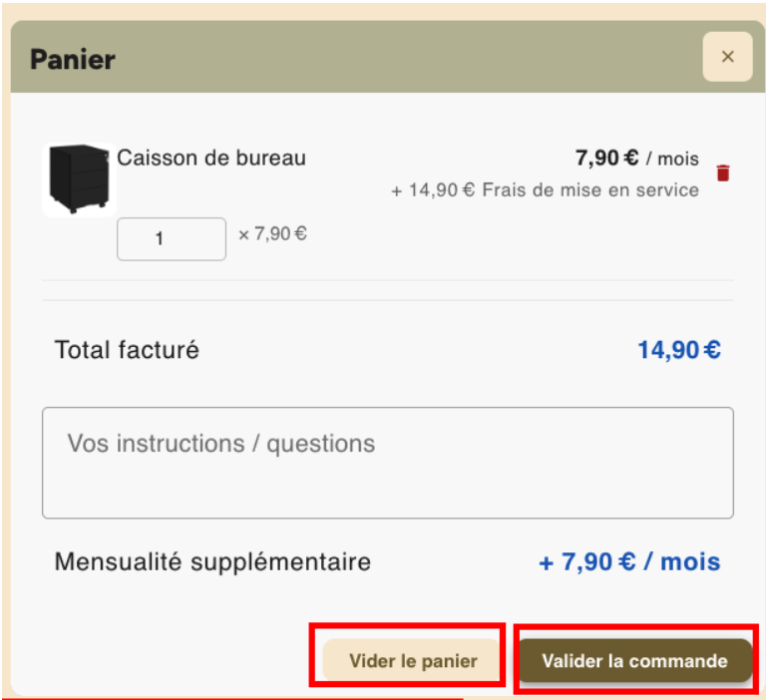The width and height of the screenshot is (766, 700).
Task: Click the Mensualité supplémentaire label
Action: (x=212, y=561)
